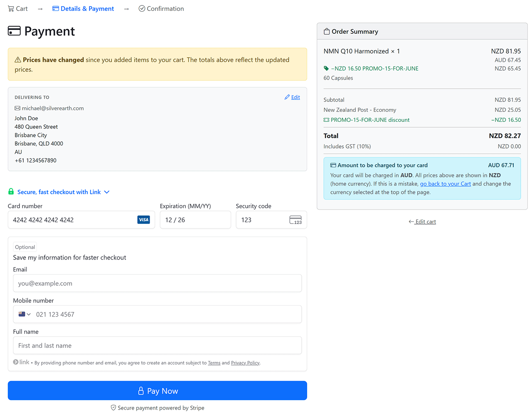Select the Details & Payment step
Viewport: 532px width, 413px height.
click(x=83, y=9)
